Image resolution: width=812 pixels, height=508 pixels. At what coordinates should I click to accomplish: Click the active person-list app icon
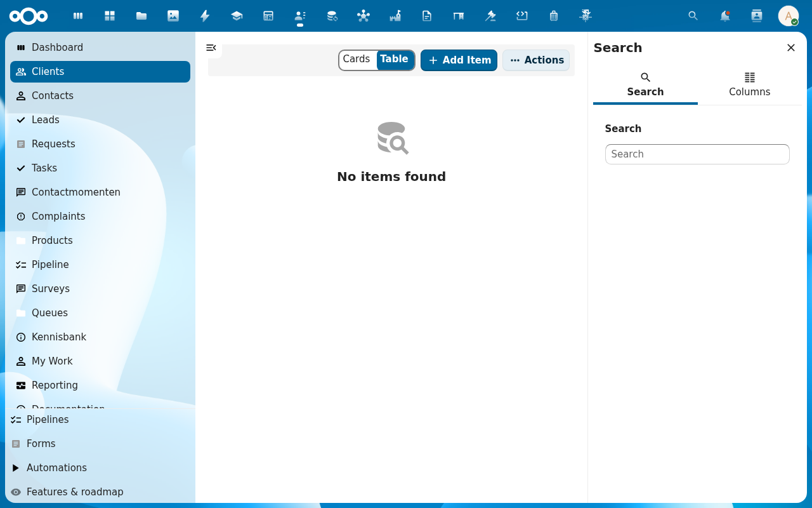(x=300, y=16)
